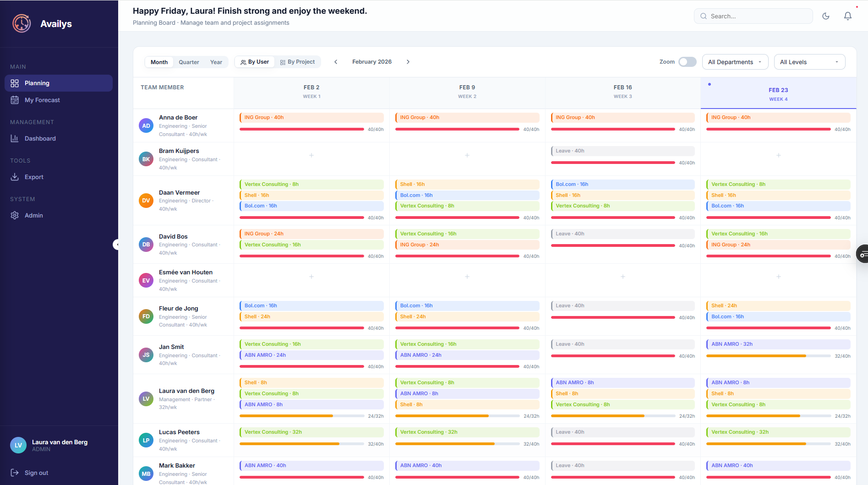Click the Search field in the header
The height and width of the screenshot is (485, 868).
(x=753, y=16)
